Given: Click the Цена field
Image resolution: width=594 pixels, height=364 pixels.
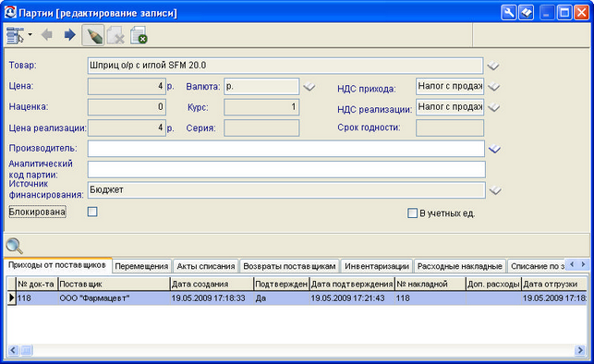Looking at the screenshot, I should [x=127, y=86].
